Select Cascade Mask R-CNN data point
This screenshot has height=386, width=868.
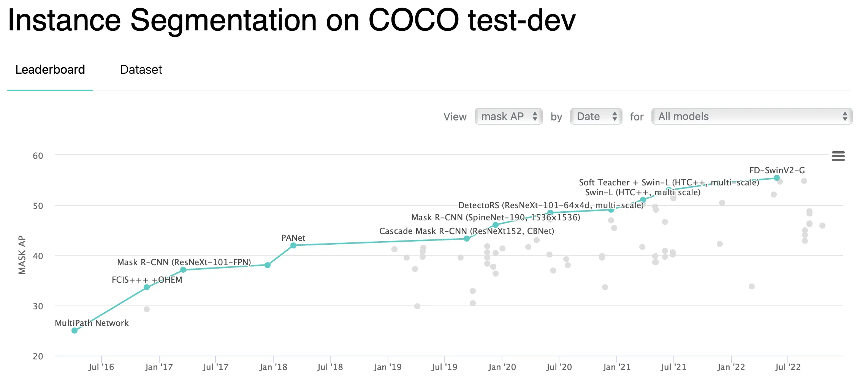click(x=467, y=239)
